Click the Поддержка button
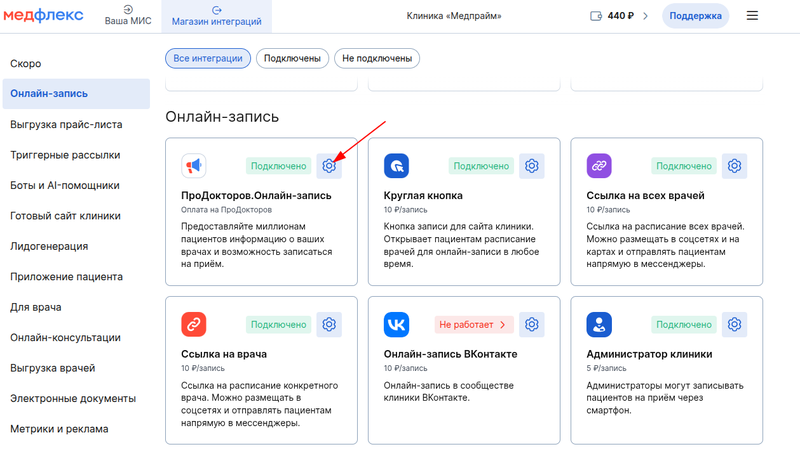Image resolution: width=800 pixels, height=454 pixels. [x=695, y=16]
